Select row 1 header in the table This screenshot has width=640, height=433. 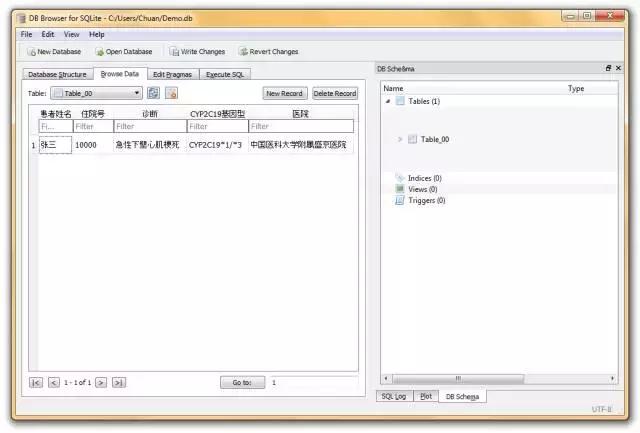[x=33, y=145]
